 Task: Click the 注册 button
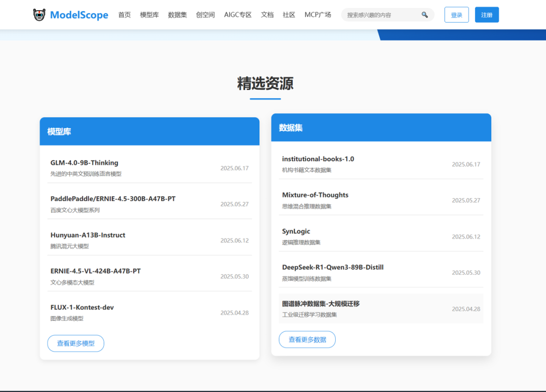pyautogui.click(x=487, y=15)
